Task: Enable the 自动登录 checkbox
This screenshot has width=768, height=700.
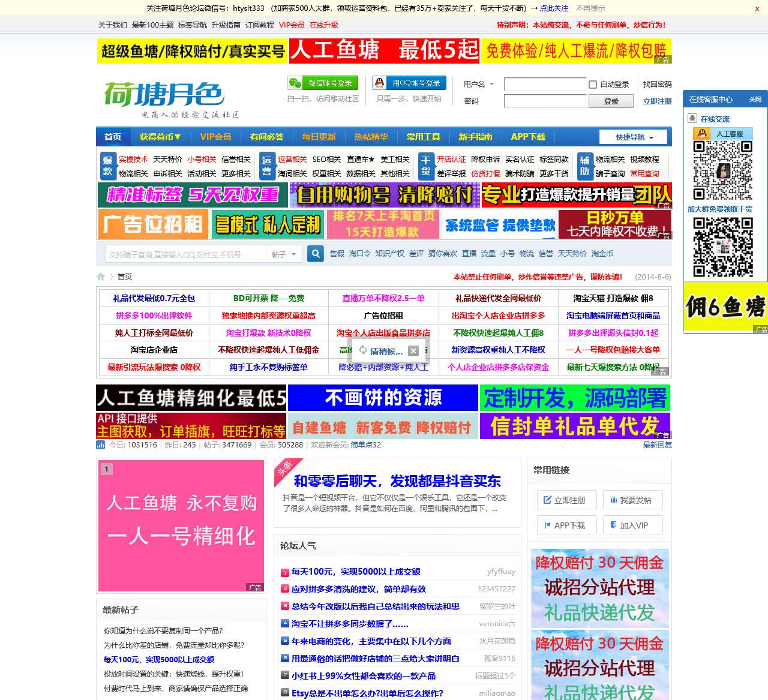Action: pos(593,85)
